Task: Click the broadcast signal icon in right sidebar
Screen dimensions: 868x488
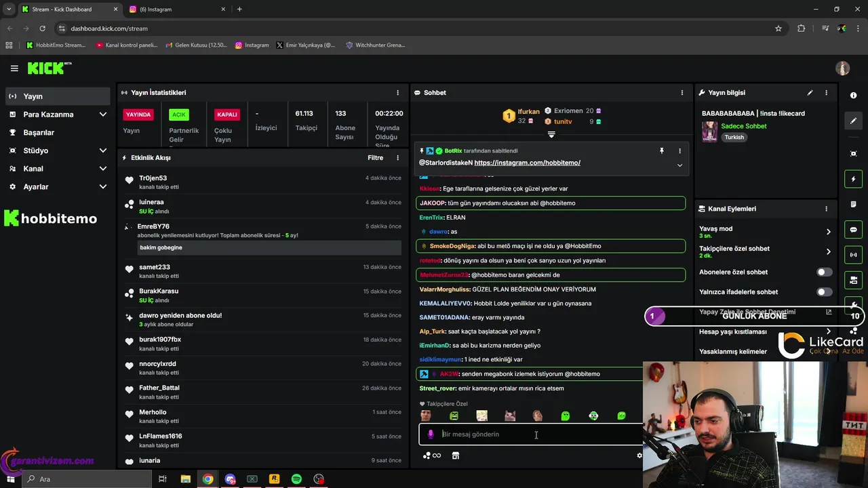Action: (x=854, y=255)
